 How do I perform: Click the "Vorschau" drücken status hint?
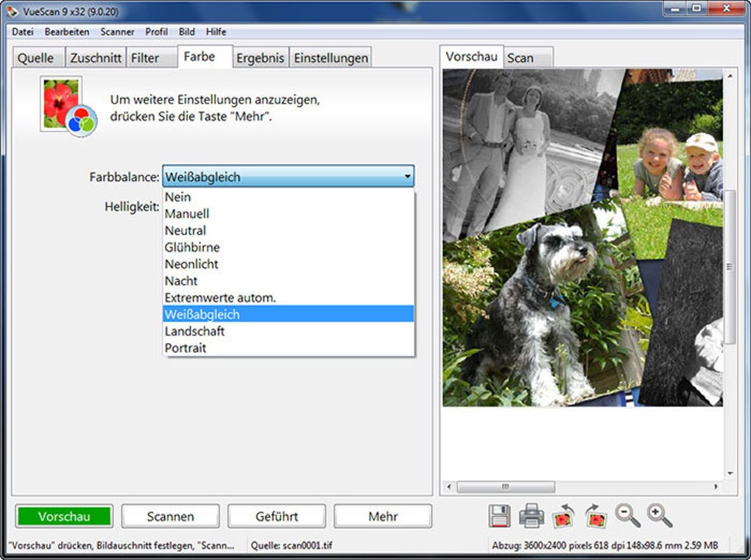tap(121, 545)
